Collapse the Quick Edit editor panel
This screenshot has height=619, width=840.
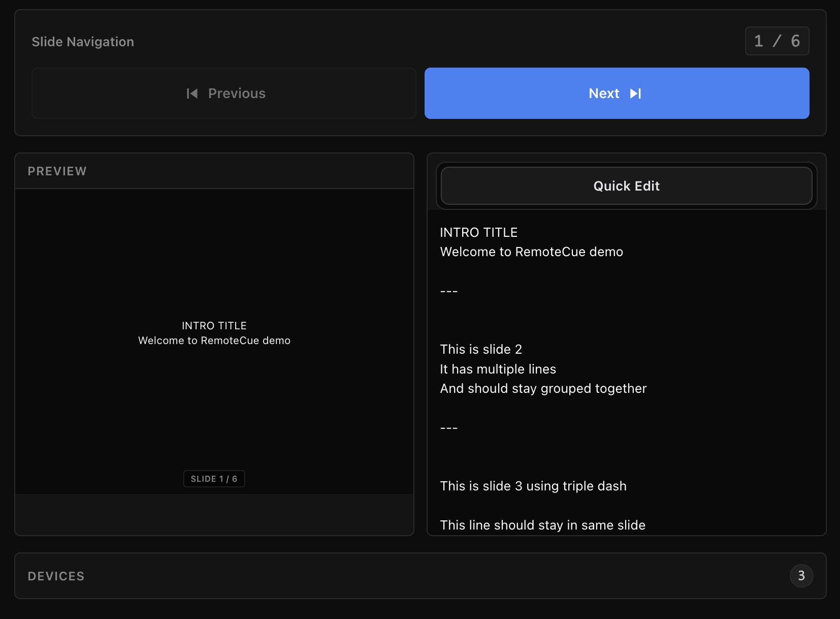point(626,185)
